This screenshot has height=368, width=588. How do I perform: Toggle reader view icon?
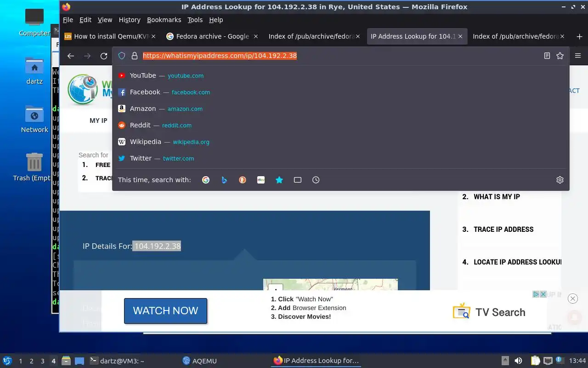(x=547, y=56)
